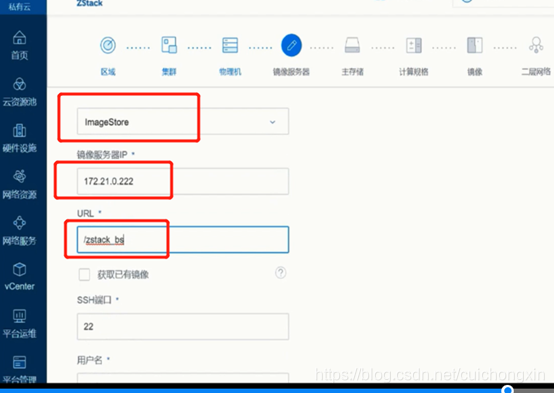Select the 镜像服务器 backup storage step icon
This screenshot has height=393, width=554.
tap(291, 45)
